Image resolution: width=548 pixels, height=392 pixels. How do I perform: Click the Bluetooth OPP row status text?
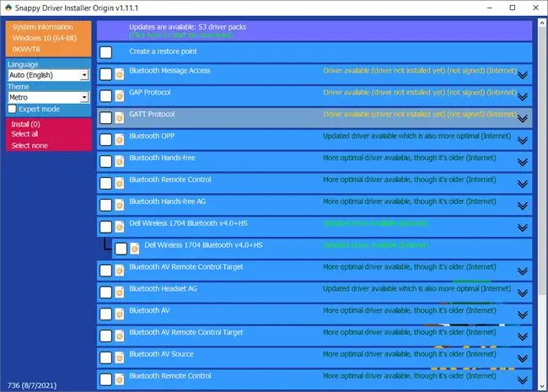coord(416,136)
